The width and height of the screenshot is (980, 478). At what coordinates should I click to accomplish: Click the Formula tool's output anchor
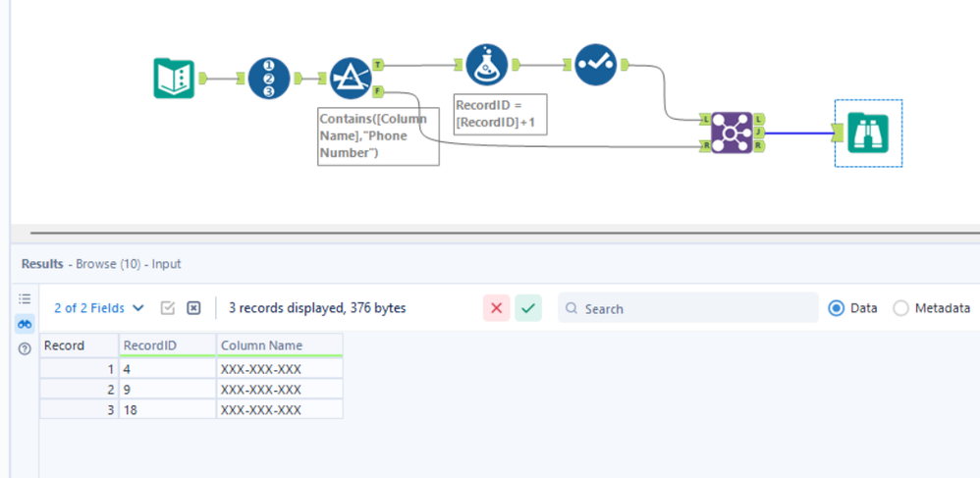point(516,65)
